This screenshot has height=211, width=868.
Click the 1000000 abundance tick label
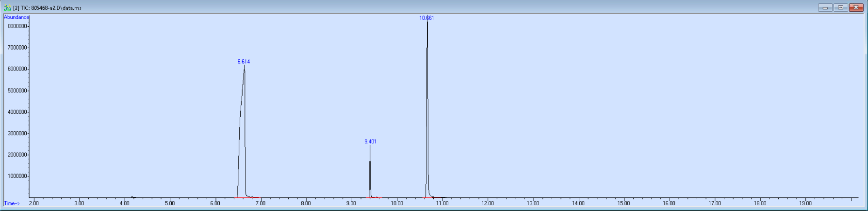(x=17, y=176)
